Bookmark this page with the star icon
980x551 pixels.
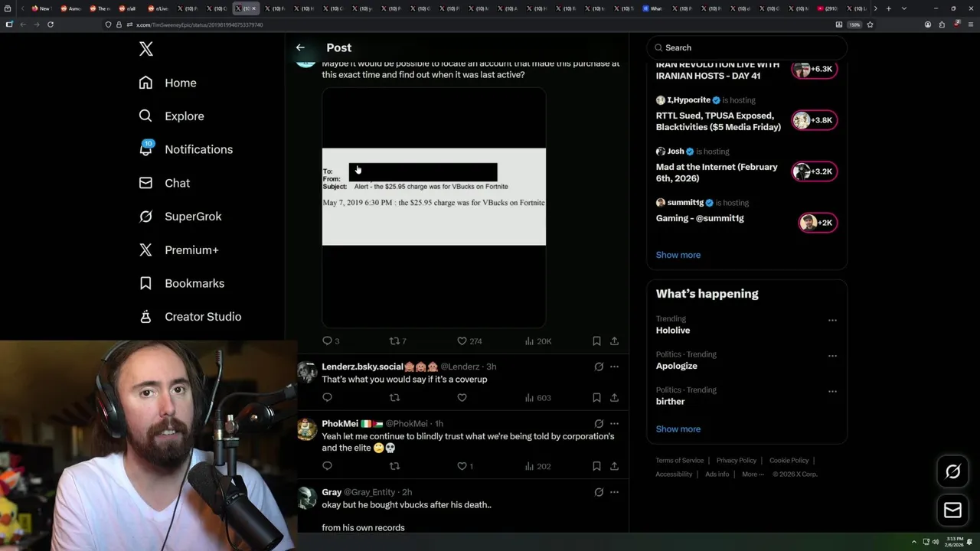pyautogui.click(x=870, y=24)
